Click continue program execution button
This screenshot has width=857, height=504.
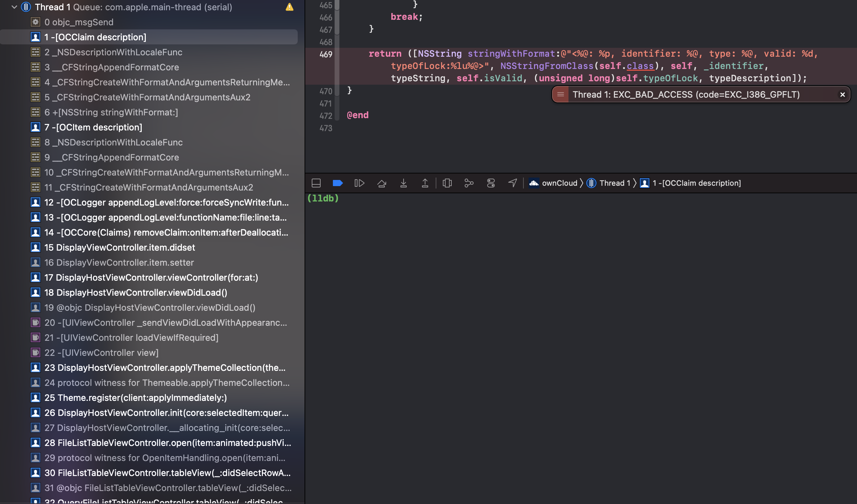point(360,183)
